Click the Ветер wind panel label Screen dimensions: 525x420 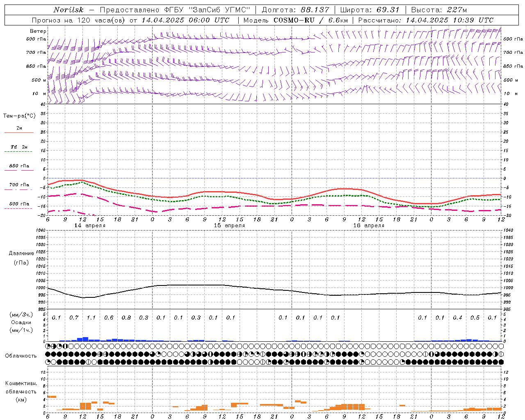point(38,31)
